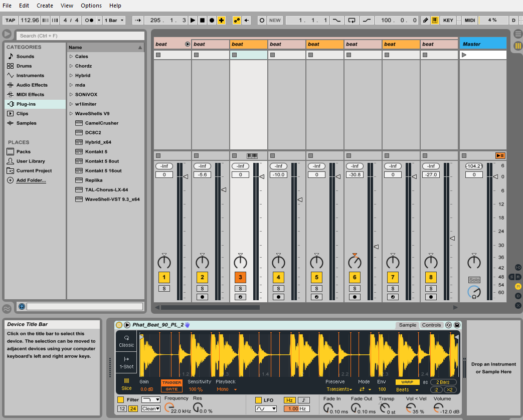Viewport: 523px width, 420px height.
Task: Select Slice playback mode in Simpler
Action: click(126, 385)
